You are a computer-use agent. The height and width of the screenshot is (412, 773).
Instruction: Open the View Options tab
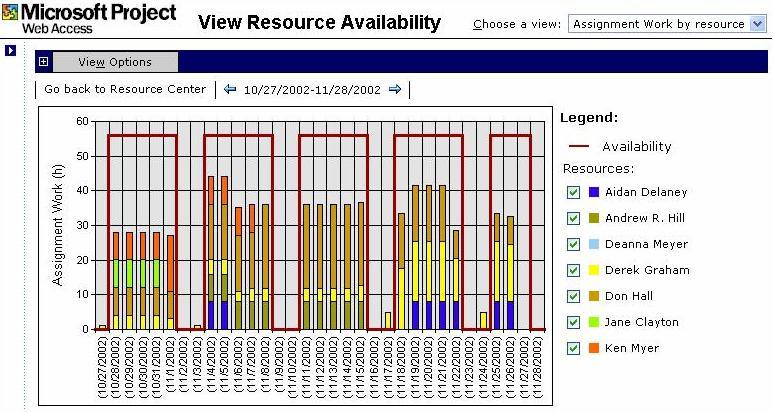tap(115, 62)
